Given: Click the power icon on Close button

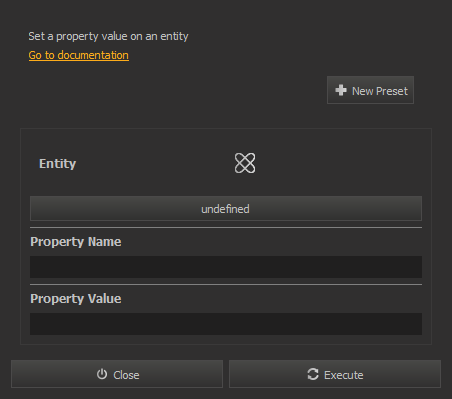Looking at the screenshot, I should pyautogui.click(x=102, y=374).
